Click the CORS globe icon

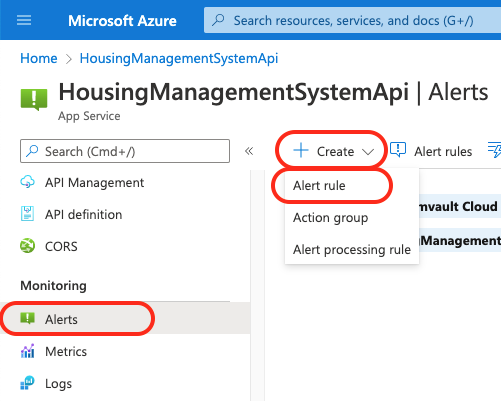point(27,246)
